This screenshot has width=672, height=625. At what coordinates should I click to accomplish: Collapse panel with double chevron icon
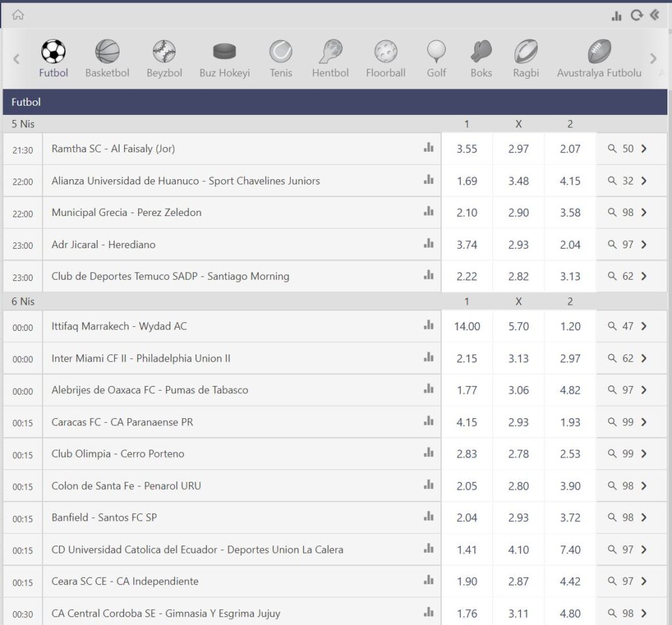[x=654, y=15]
